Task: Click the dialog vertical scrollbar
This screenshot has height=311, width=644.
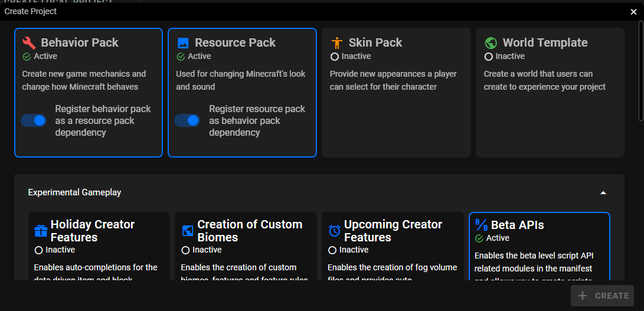Action: tap(640, 71)
